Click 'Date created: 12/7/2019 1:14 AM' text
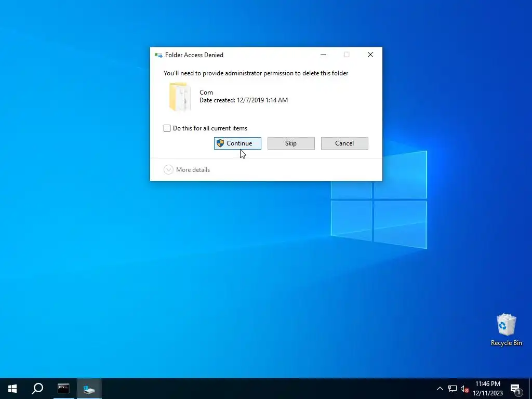Image resolution: width=532 pixels, height=399 pixels. pos(244,100)
